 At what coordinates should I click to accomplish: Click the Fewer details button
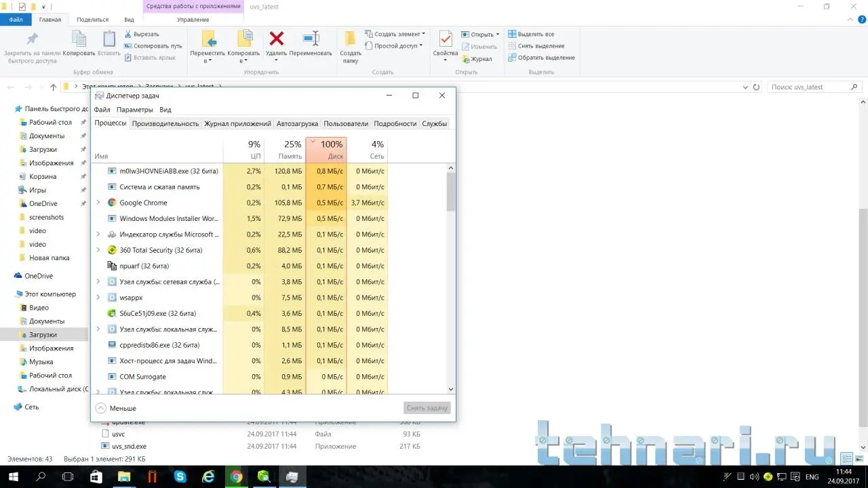115,408
